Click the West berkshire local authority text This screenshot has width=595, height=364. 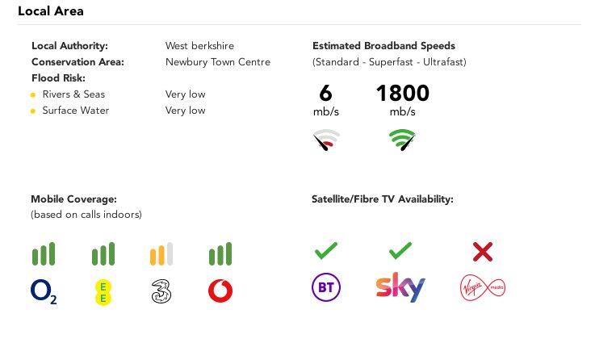pos(199,46)
